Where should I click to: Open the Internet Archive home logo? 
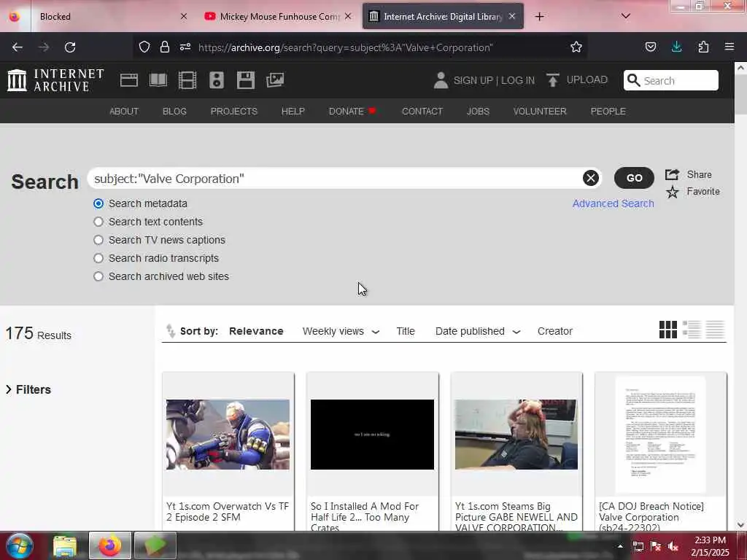pos(55,80)
